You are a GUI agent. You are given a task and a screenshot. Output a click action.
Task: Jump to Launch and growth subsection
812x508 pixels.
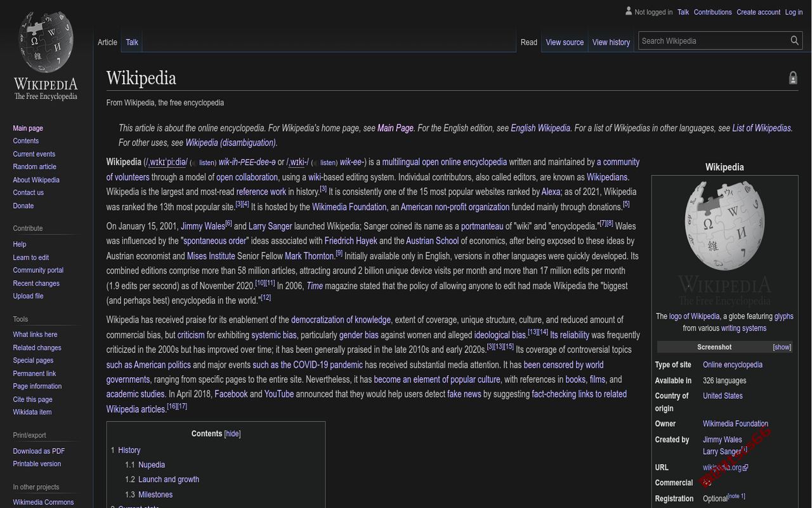[x=169, y=479]
